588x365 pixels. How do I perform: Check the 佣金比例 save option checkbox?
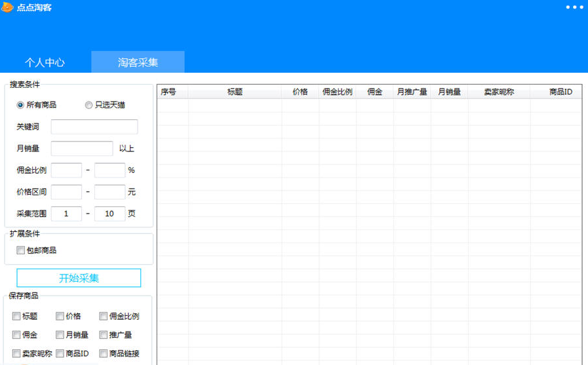(x=104, y=317)
